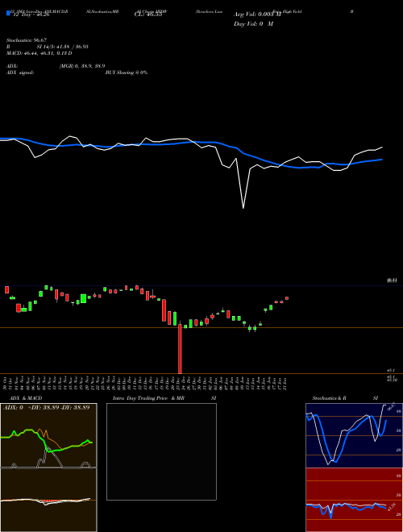Click the first red candle at the left edge

6,290
